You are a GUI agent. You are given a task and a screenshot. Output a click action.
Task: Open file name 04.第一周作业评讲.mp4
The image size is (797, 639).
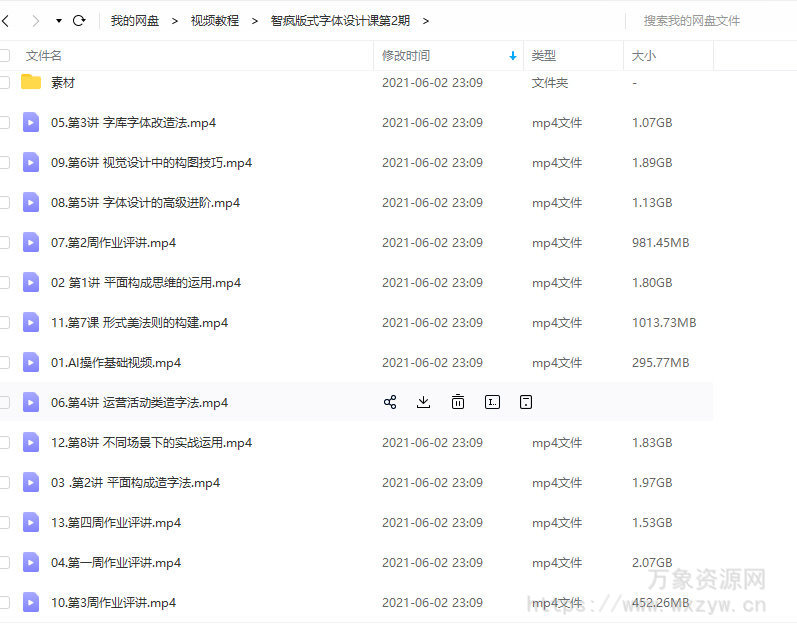tap(116, 562)
